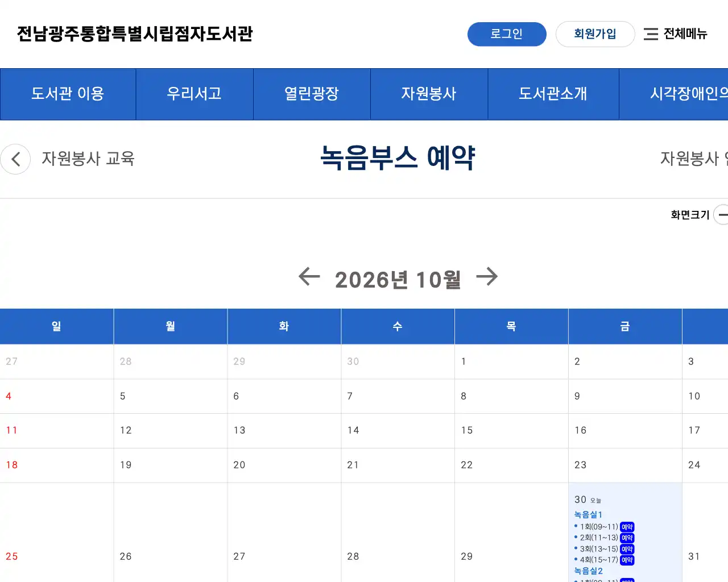
Task: Open 우리서고 menu
Action: pos(195,94)
